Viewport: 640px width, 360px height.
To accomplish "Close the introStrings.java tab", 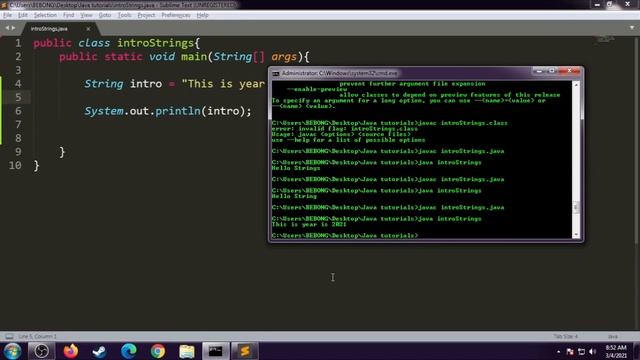I will click(x=88, y=29).
